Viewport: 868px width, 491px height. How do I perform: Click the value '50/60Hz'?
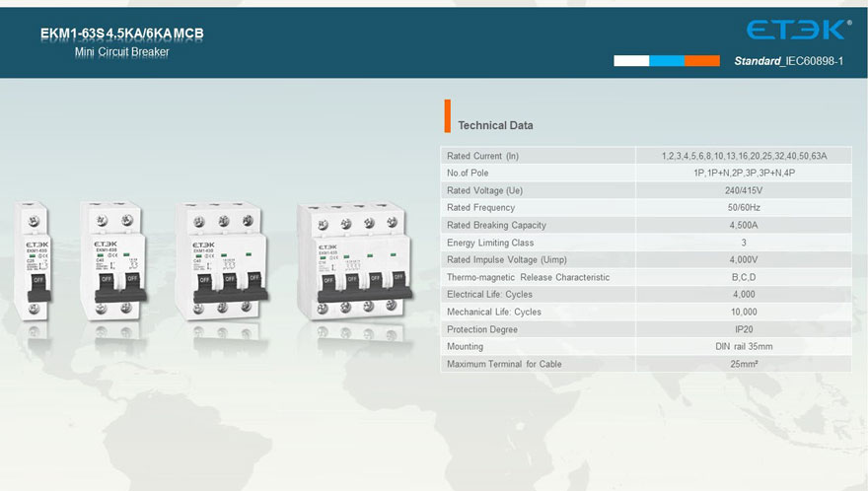coord(744,208)
